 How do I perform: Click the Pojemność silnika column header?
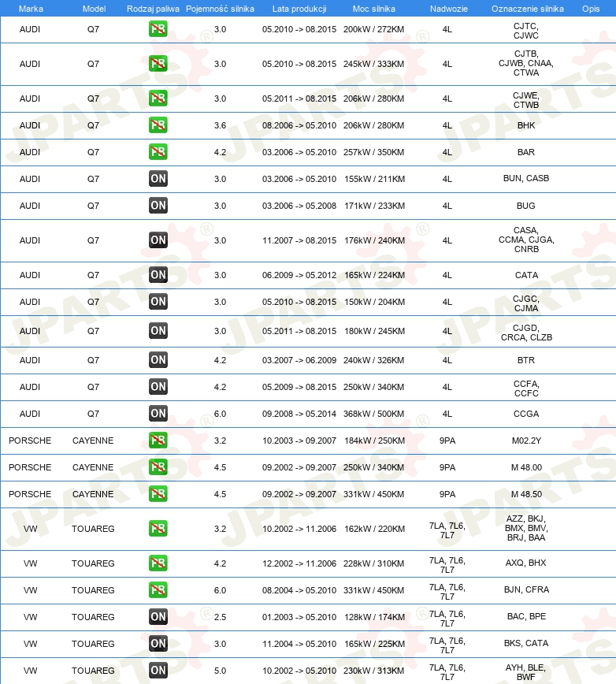[220, 9]
